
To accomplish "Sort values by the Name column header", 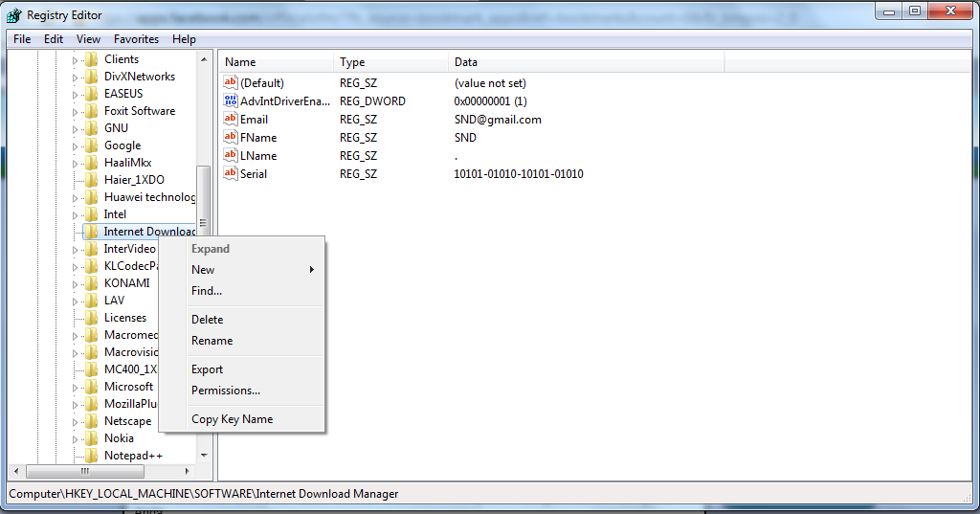I will [276, 62].
